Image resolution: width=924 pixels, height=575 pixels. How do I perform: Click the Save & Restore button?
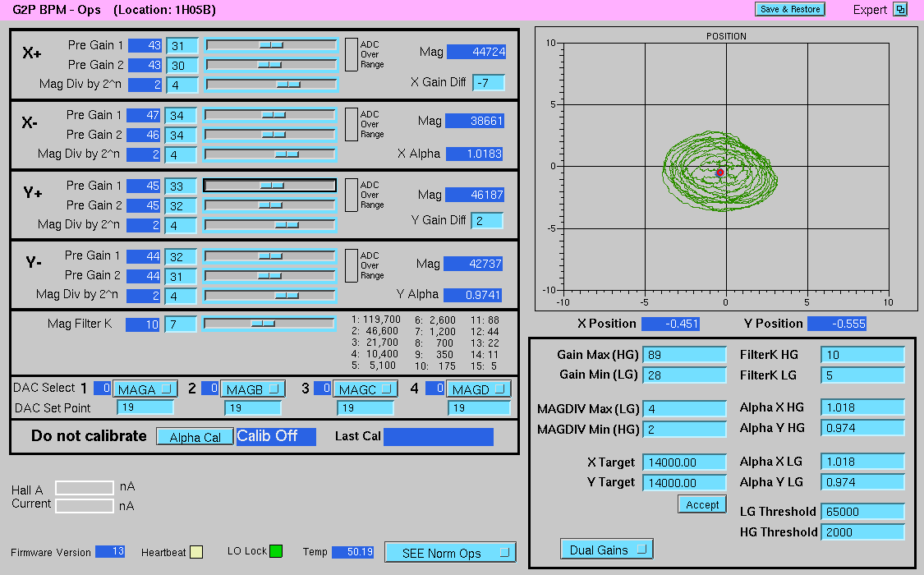(x=790, y=9)
